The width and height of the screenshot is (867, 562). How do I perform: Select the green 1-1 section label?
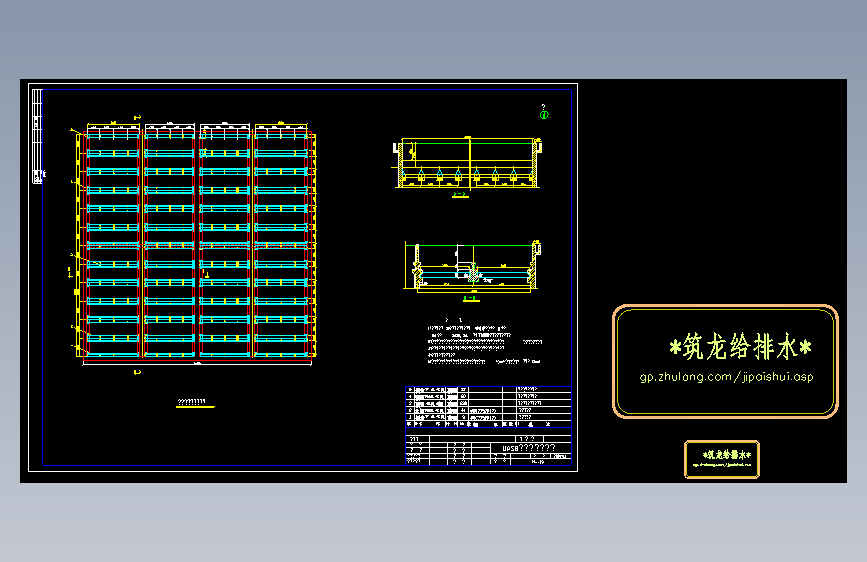[470, 299]
